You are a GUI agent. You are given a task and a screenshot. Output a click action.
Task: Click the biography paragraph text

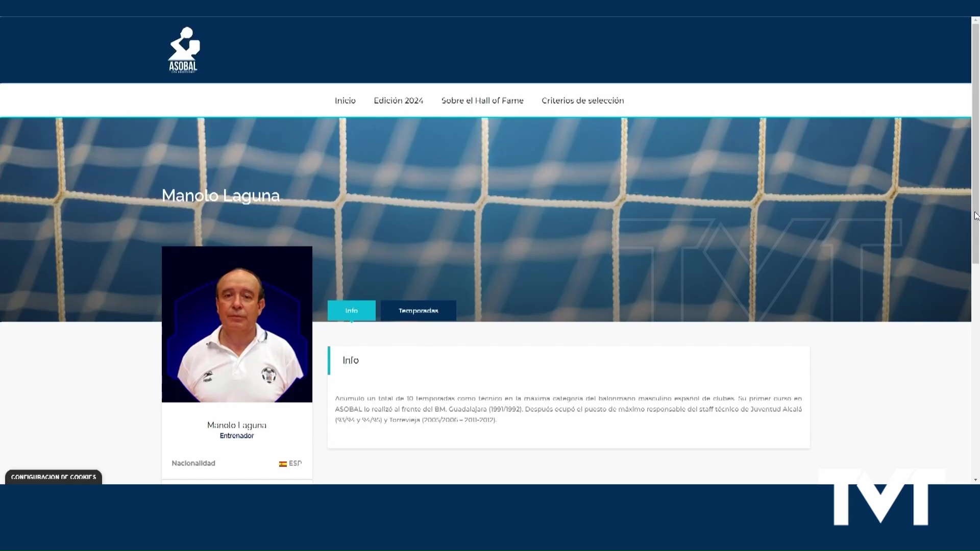(568, 409)
